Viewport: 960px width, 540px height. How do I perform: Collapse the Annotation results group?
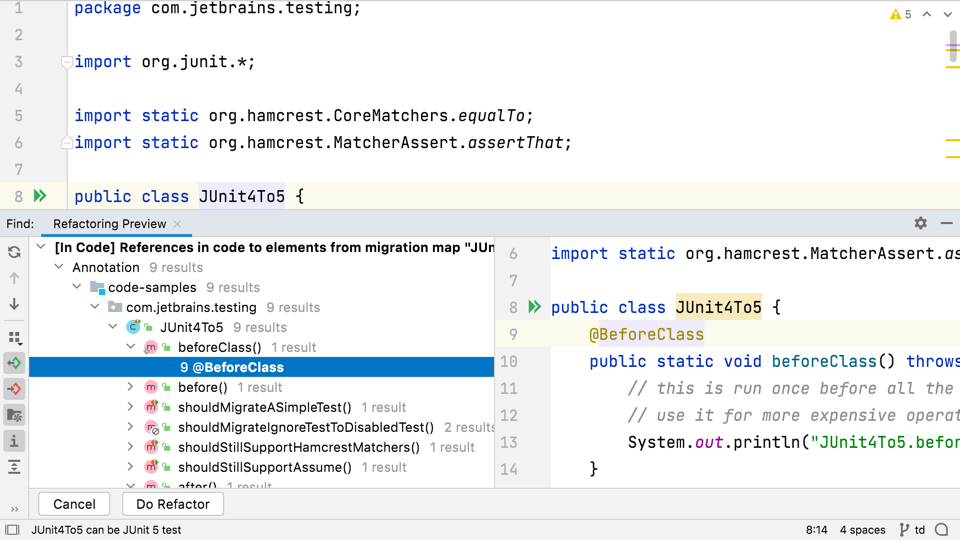pyautogui.click(x=59, y=267)
